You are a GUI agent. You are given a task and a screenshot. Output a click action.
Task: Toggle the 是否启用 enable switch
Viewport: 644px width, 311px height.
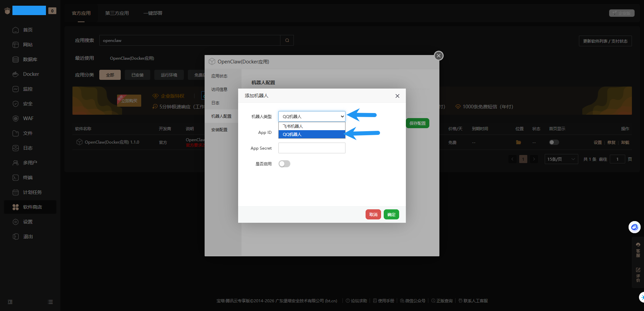coord(284,164)
